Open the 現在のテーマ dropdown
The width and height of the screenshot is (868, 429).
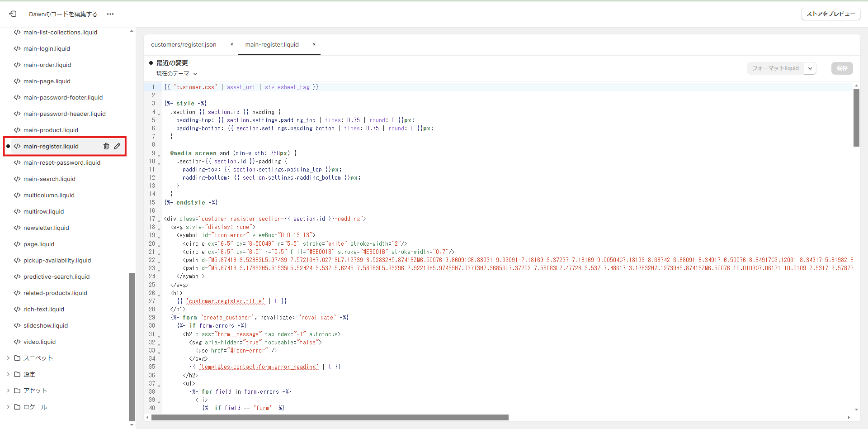point(177,73)
